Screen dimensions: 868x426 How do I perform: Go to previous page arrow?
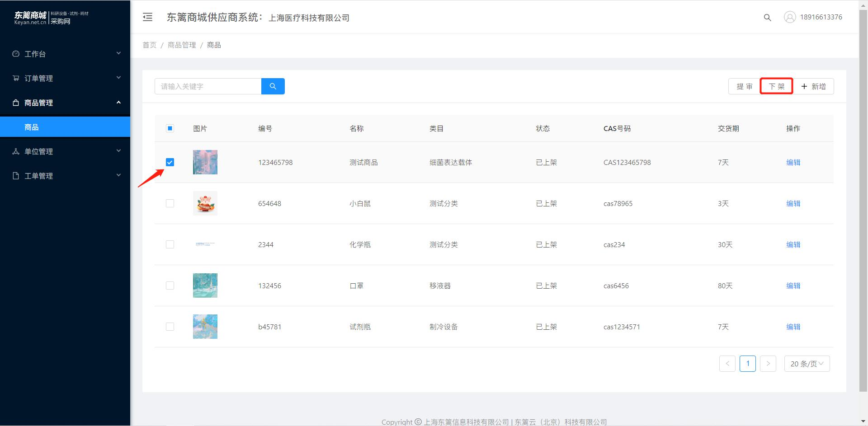[x=727, y=364]
